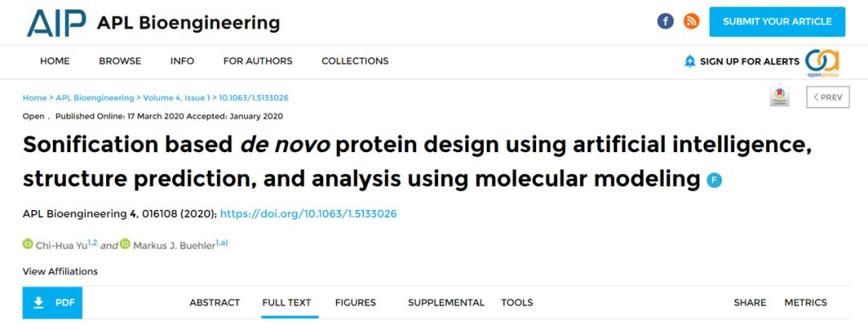Expand View Affiliations

point(60,271)
